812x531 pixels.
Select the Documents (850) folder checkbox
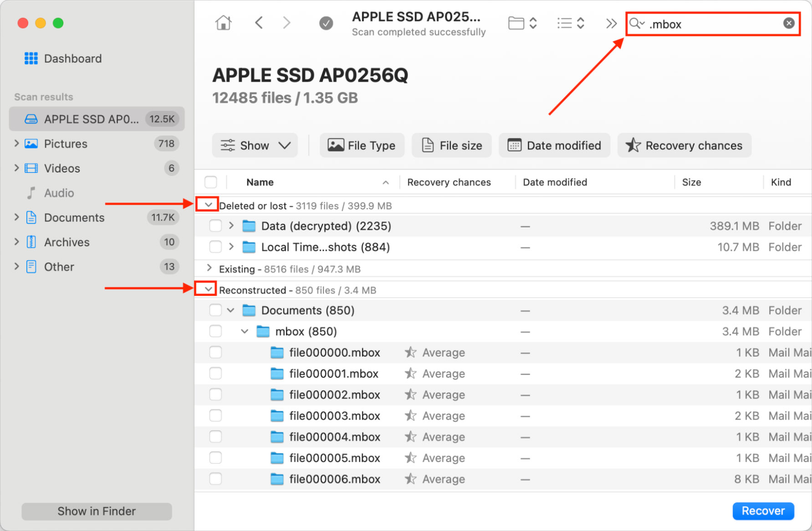click(x=215, y=310)
